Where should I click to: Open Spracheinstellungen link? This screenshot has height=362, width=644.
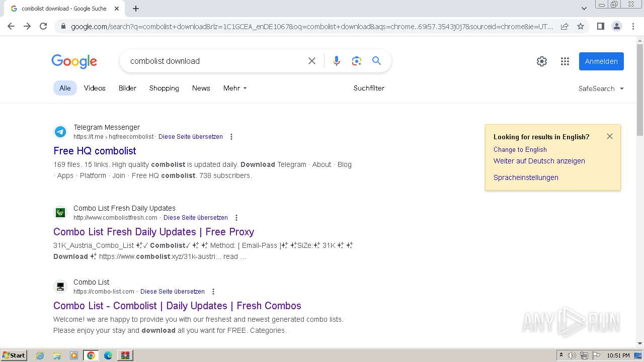coord(526,177)
